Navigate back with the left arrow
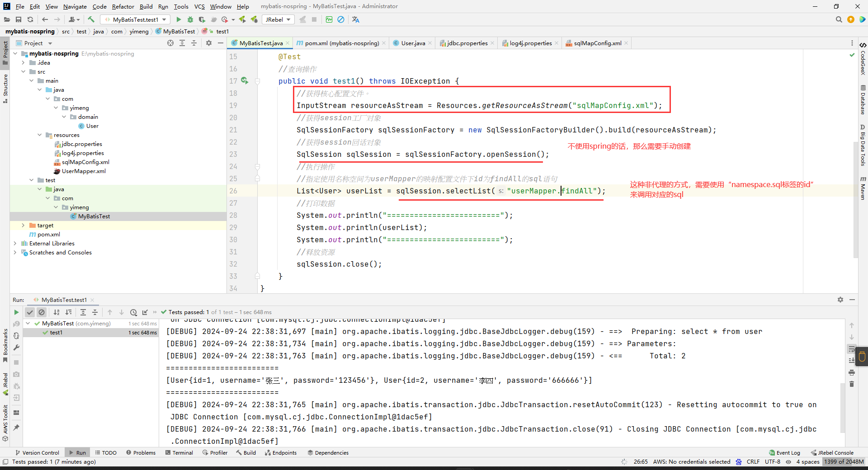 [45, 19]
